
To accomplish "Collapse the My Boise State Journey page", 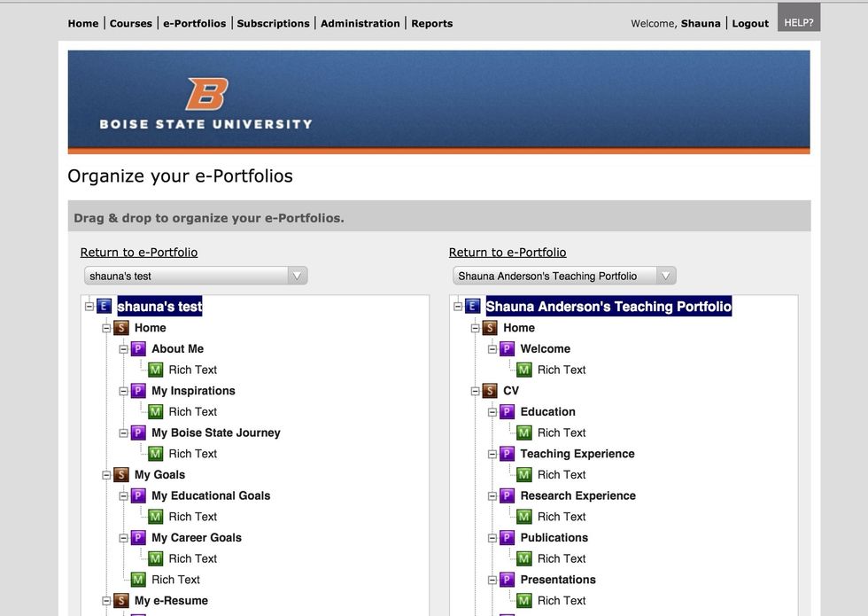I will point(123,433).
